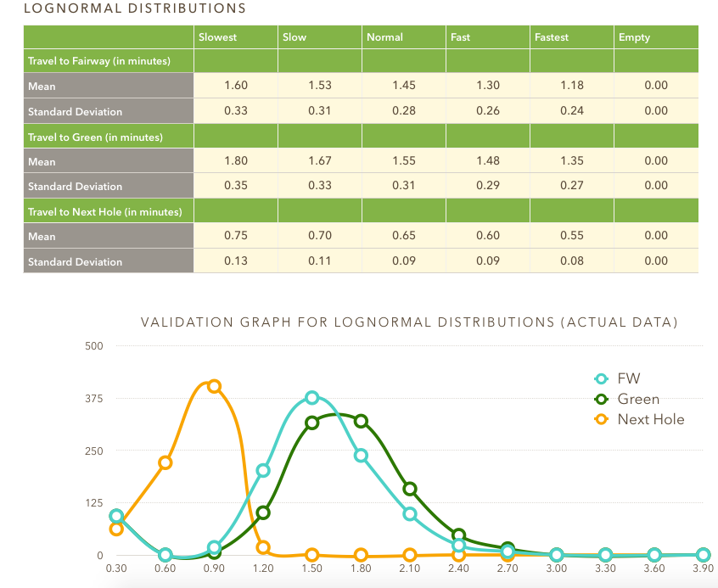
Task: Click the Green Mean Normal cell 1.55
Action: point(403,161)
